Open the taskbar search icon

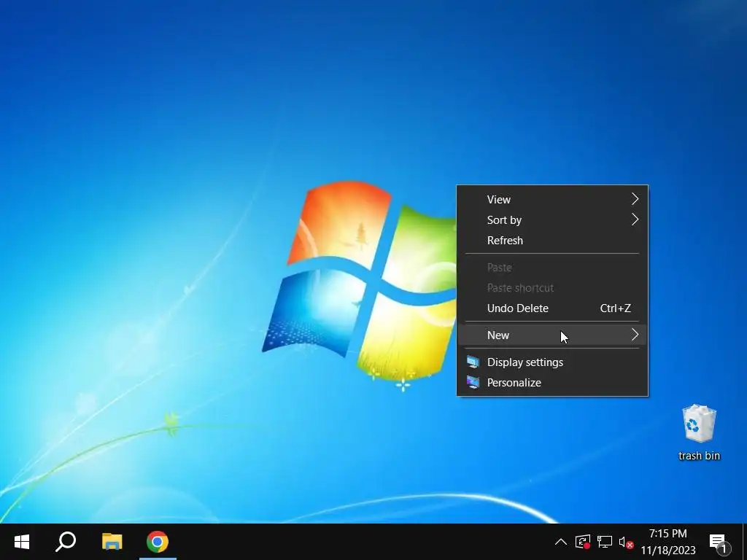(x=66, y=542)
